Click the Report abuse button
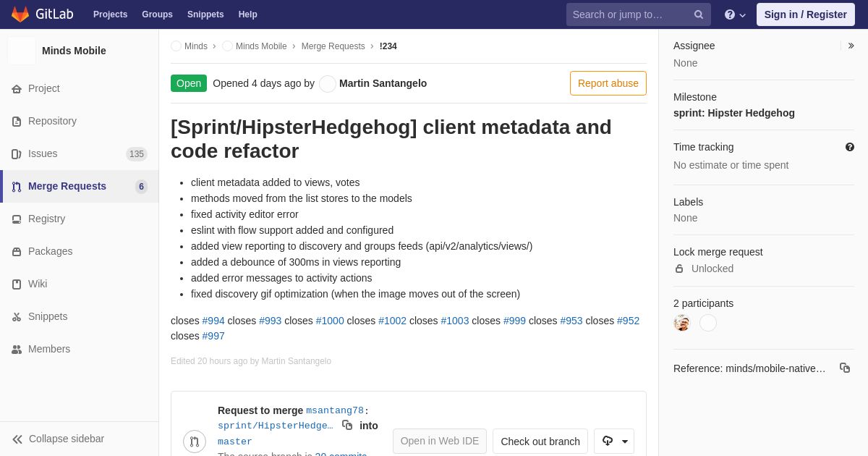Image resolution: width=868 pixels, height=456 pixels. click(x=608, y=83)
